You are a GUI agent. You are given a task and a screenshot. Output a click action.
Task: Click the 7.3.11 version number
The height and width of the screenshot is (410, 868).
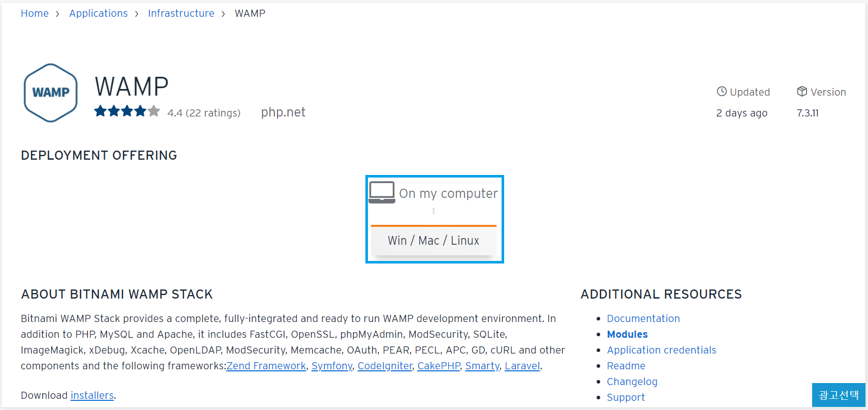(x=808, y=113)
